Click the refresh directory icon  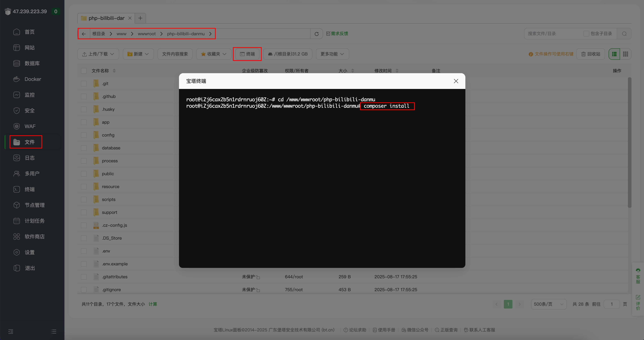(316, 34)
